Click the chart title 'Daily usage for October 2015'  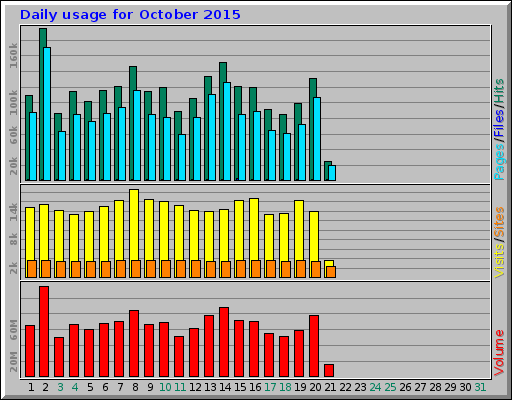130,15
